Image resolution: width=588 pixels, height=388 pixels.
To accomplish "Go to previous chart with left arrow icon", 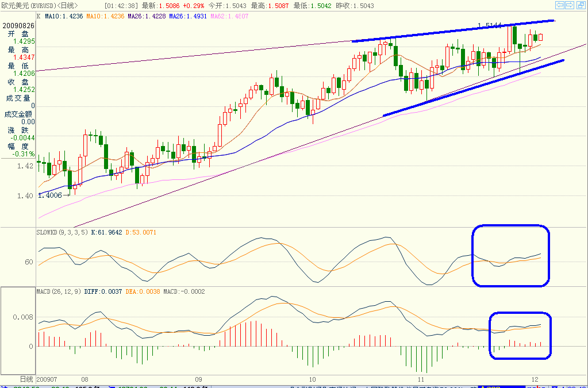I will [x=559, y=5].
